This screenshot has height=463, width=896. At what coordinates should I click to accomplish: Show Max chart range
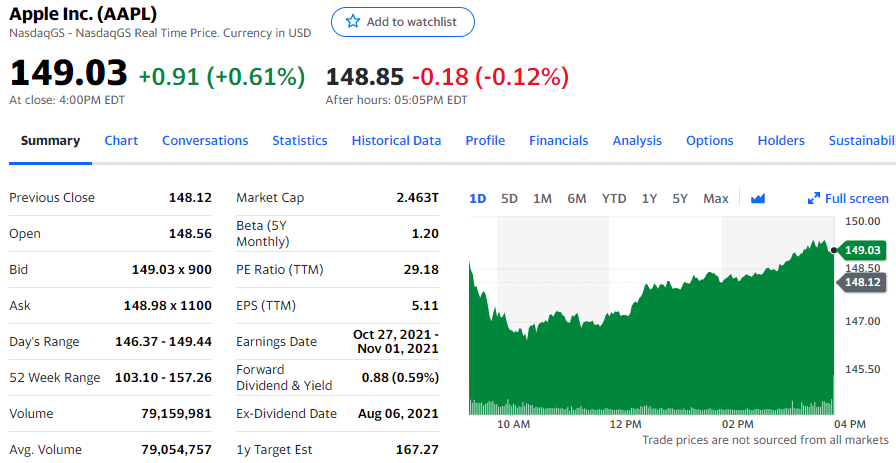coord(716,198)
